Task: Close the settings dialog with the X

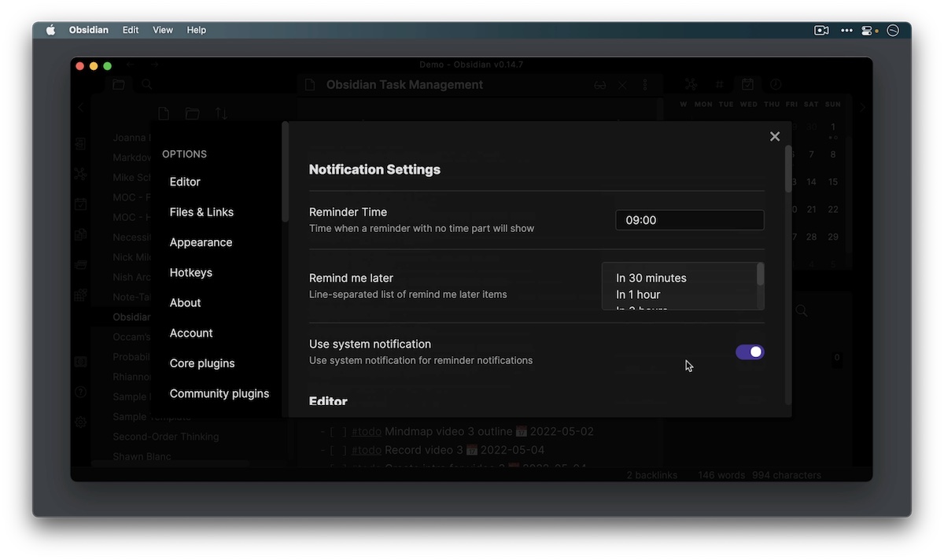Action: [775, 136]
